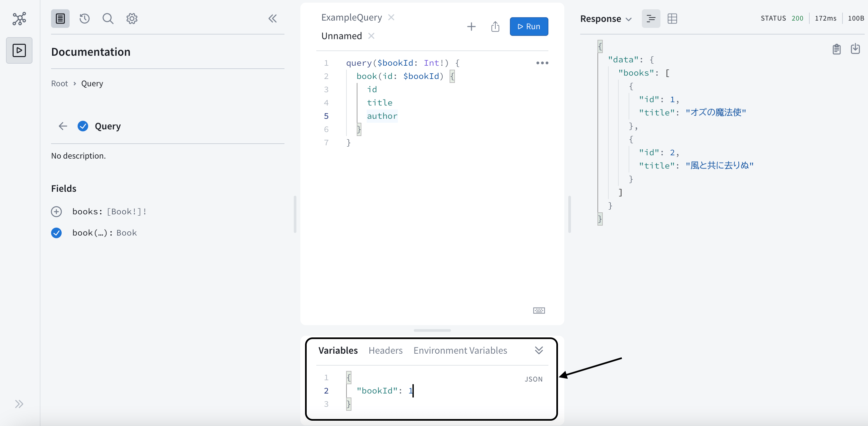Viewport: 868px width, 426px height.
Task: Switch to the Headers tab
Action: click(386, 350)
